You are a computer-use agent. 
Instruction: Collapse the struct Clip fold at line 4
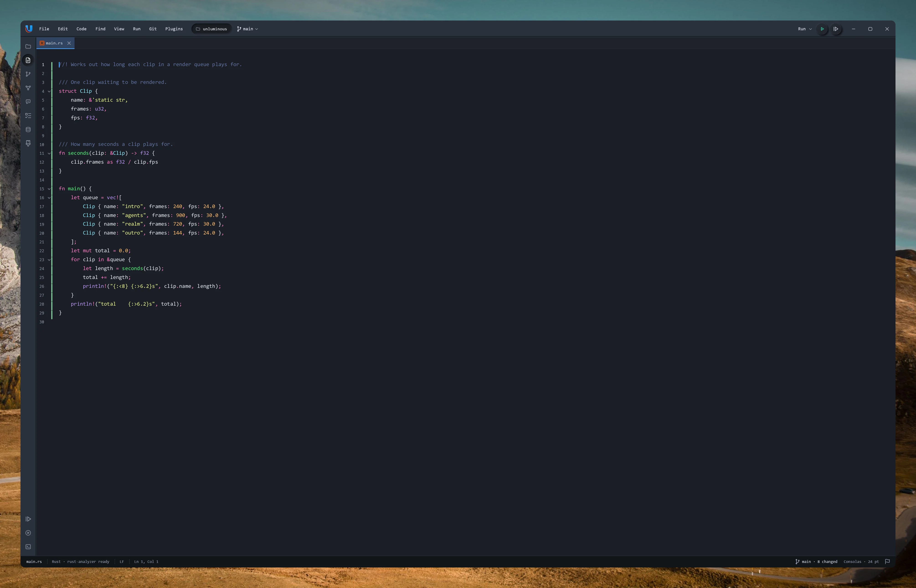pos(49,91)
